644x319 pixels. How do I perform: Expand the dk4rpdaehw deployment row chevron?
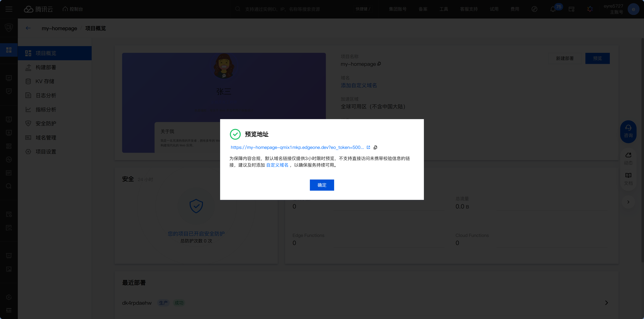(606, 303)
